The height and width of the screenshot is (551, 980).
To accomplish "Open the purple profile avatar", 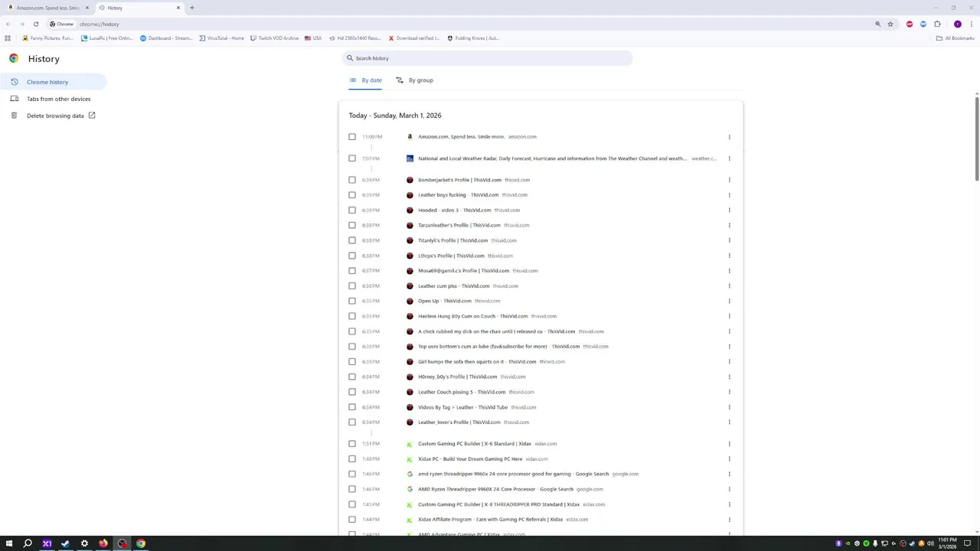I will click(x=957, y=24).
